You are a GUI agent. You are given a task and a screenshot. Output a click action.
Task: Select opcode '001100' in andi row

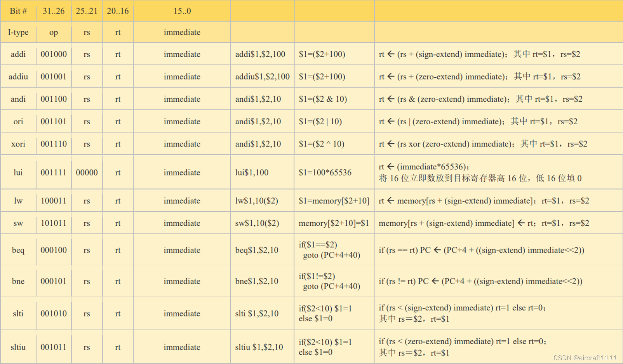(54, 99)
